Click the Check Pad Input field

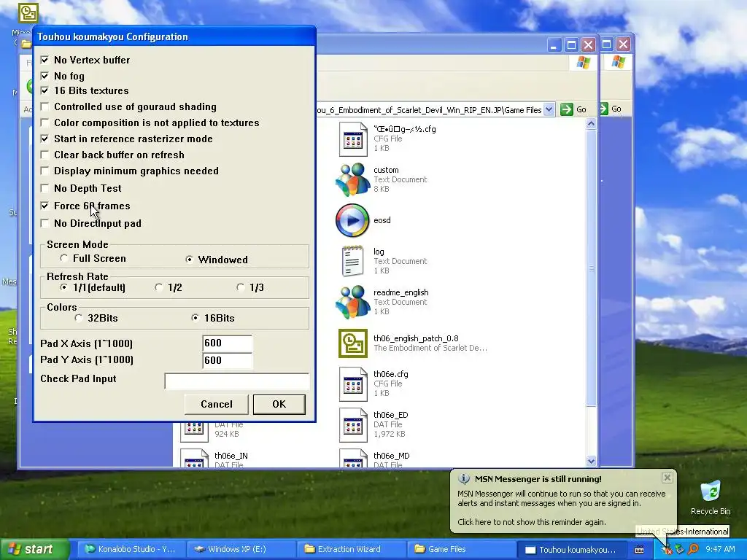pyautogui.click(x=237, y=381)
